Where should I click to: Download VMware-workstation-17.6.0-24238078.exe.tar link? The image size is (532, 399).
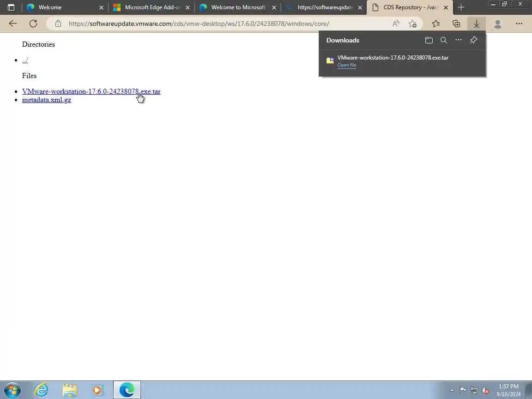[91, 91]
